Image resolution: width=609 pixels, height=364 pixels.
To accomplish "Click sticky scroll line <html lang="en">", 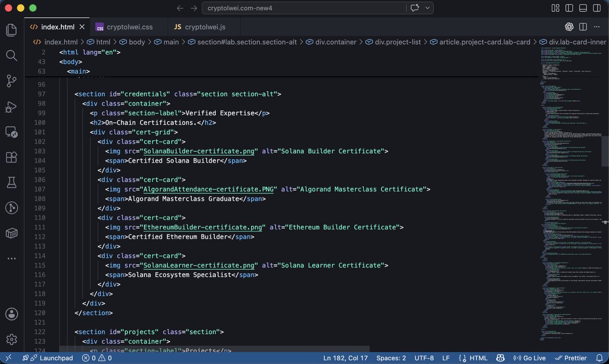I will pos(90,52).
